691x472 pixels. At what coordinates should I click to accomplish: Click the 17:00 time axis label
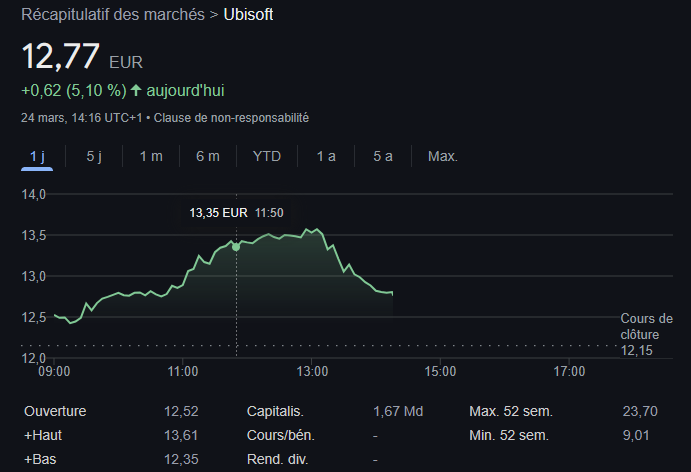(x=569, y=372)
